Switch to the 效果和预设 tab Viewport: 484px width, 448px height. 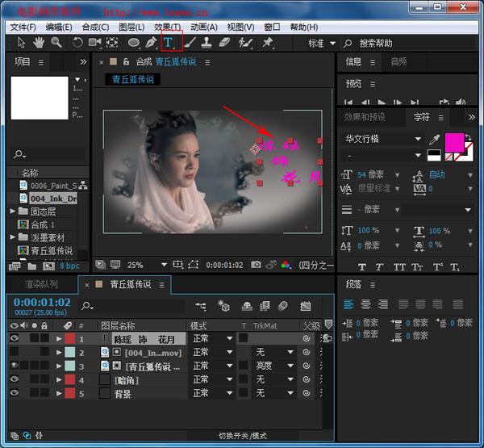tap(365, 117)
